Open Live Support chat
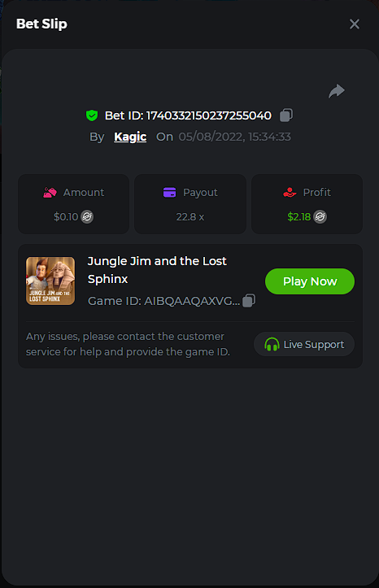Screen dimensions: 379x588 tap(304, 344)
